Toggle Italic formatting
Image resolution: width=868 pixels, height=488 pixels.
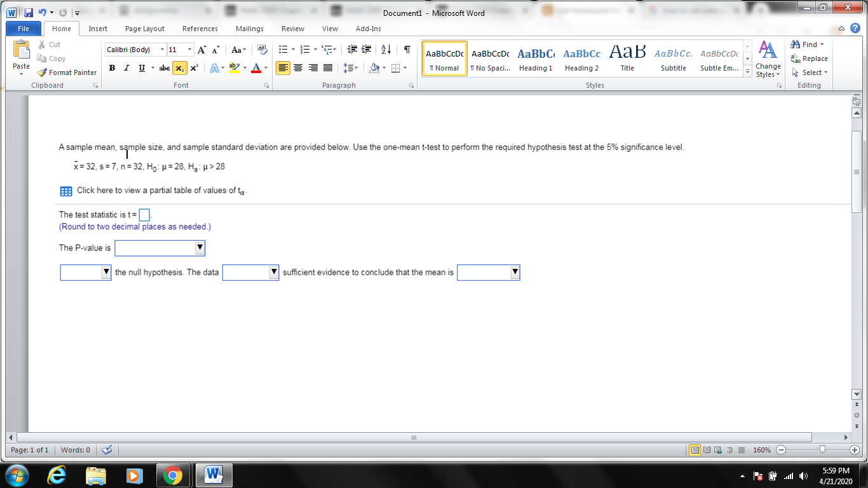point(126,67)
